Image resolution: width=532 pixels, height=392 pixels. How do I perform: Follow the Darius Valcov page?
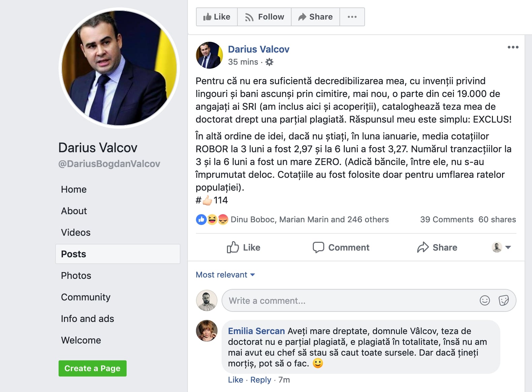[264, 17]
